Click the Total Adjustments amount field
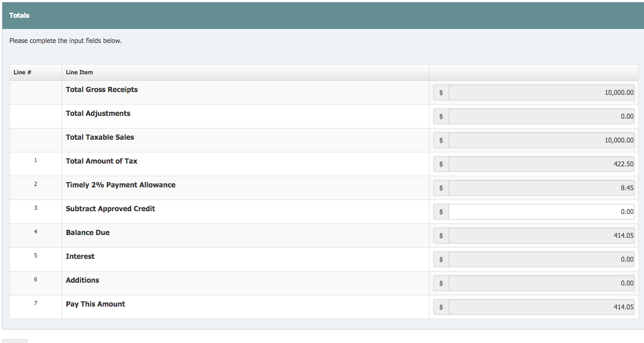This screenshot has height=343, width=644. (542, 116)
